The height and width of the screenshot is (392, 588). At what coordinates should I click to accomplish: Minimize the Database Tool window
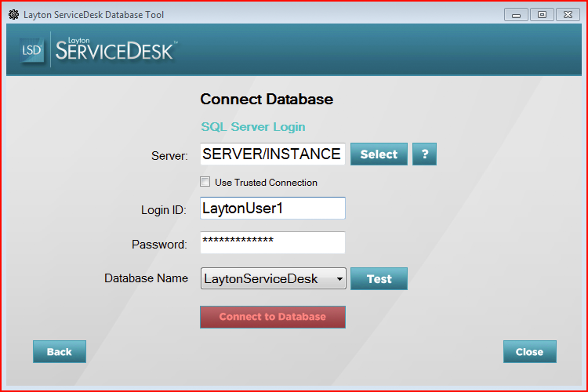[517, 15]
